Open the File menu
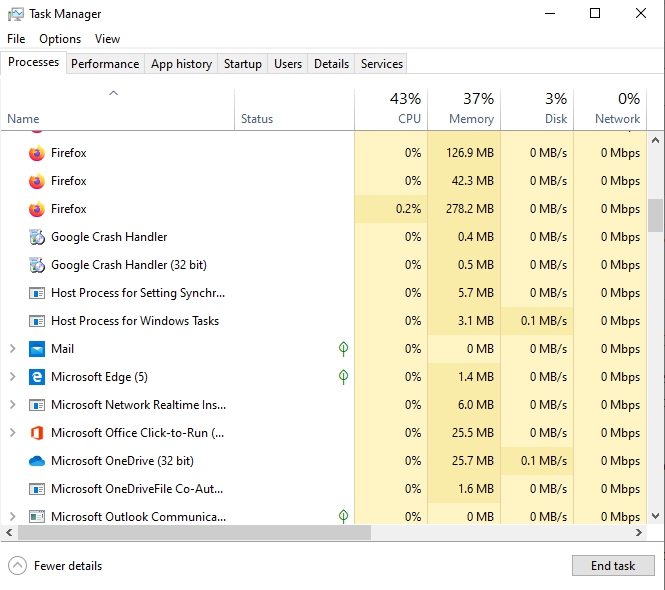This screenshot has width=665, height=590. 16,39
